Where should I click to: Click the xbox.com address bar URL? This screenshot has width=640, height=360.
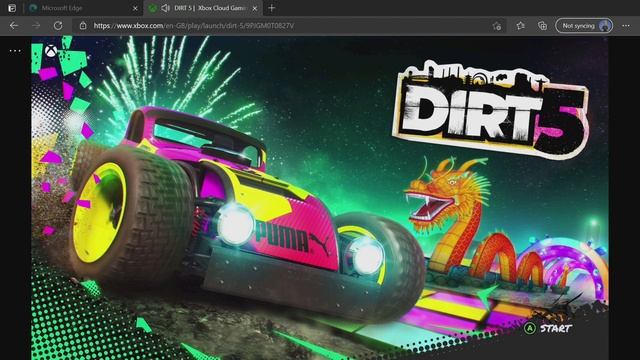pyautogui.click(x=193, y=26)
